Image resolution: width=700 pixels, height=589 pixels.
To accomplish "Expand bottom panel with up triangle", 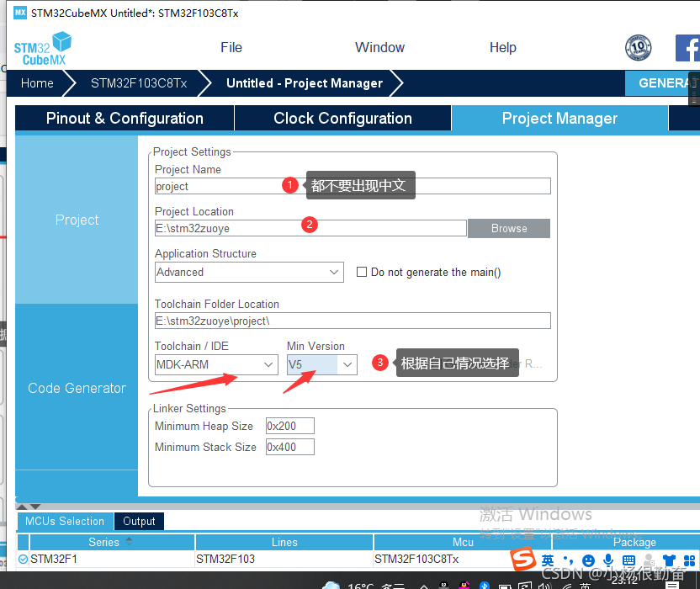I will (21, 507).
